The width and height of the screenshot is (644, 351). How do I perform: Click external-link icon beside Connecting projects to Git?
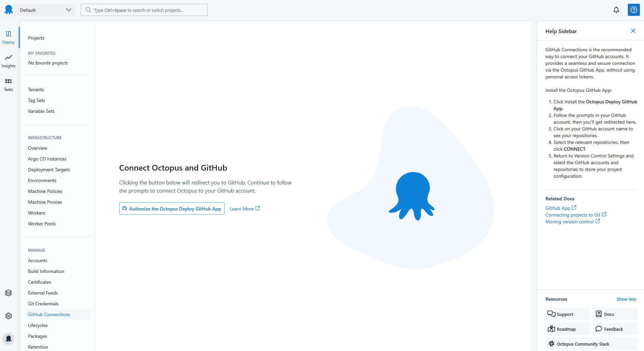tap(604, 214)
